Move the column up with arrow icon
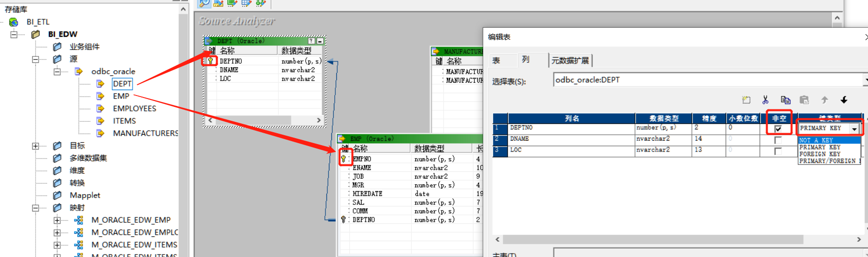The width and height of the screenshot is (868, 257). coord(824,100)
